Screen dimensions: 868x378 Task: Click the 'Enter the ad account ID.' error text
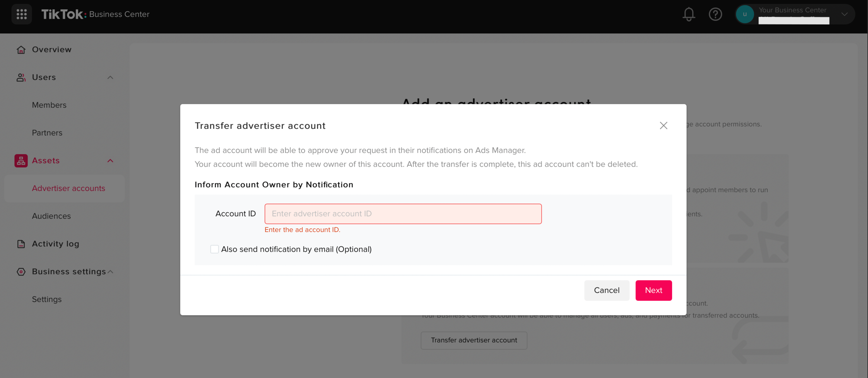pyautogui.click(x=302, y=230)
